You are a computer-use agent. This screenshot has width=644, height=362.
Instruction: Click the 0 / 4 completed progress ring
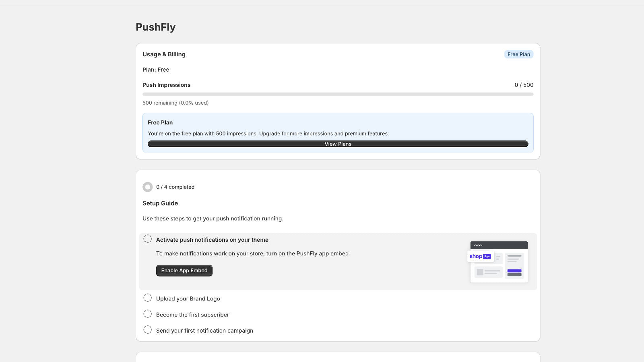(148, 187)
